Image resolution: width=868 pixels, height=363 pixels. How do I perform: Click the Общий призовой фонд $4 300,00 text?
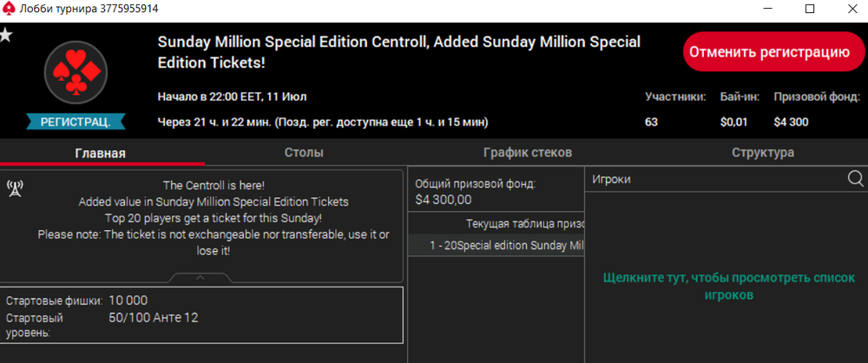475,192
